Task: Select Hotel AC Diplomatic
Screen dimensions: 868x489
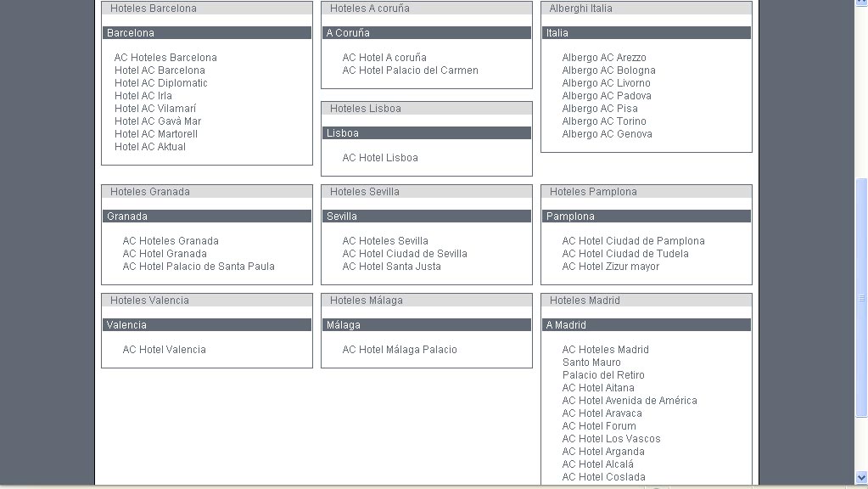Action: 160,83
